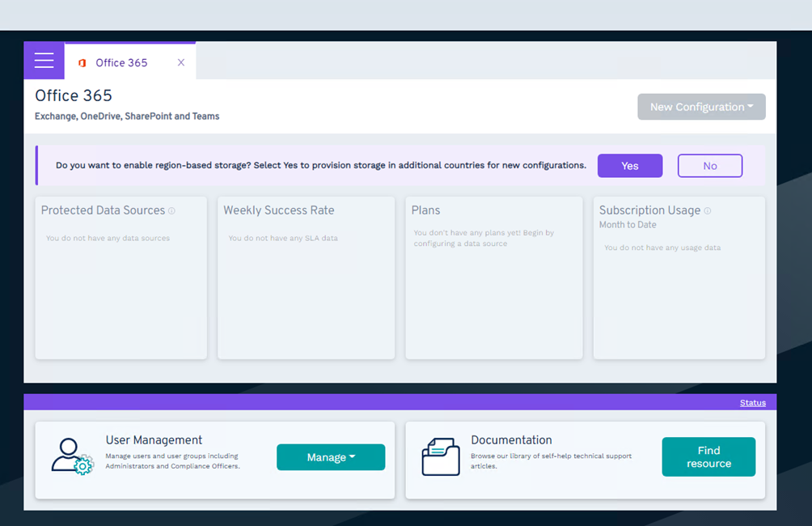
Task: Open the Status link
Action: pyautogui.click(x=752, y=403)
